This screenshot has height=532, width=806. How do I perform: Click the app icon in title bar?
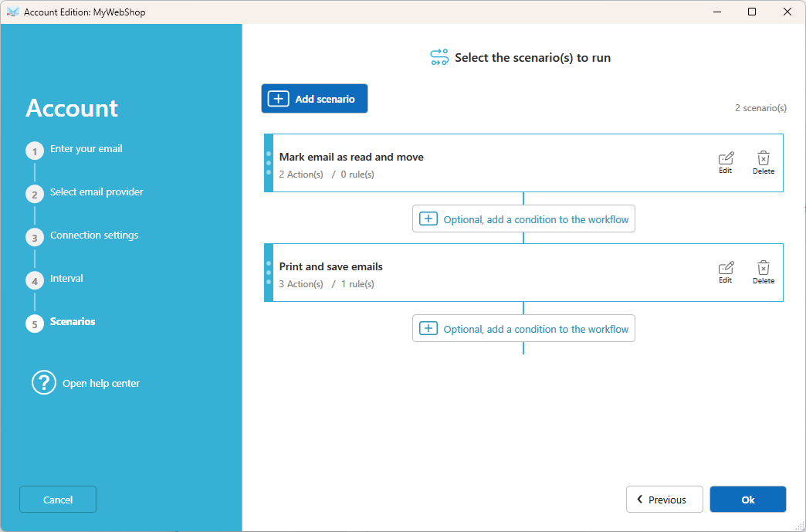click(13, 12)
